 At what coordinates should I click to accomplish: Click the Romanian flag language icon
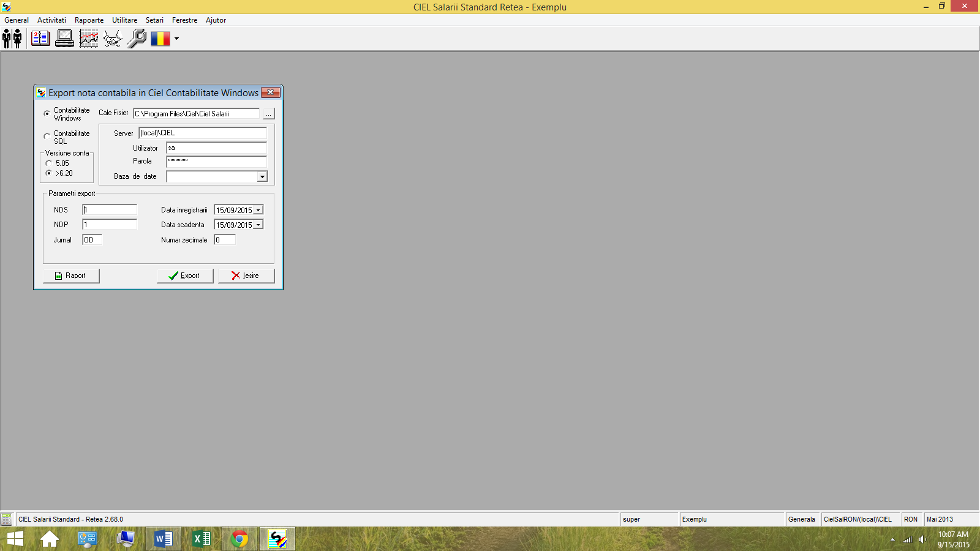pos(160,39)
